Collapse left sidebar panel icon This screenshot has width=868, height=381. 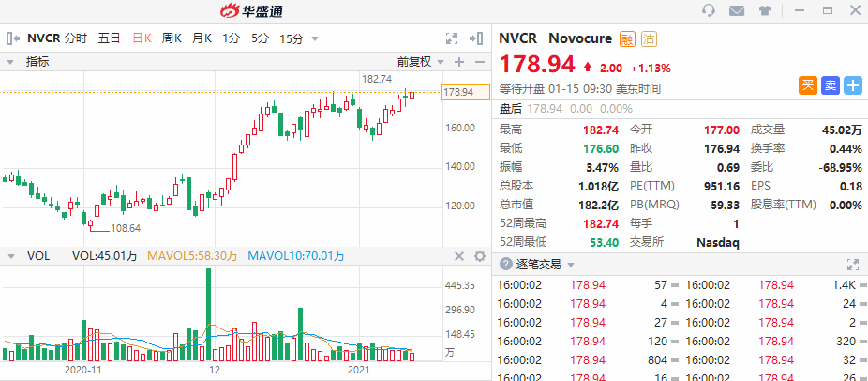13,38
